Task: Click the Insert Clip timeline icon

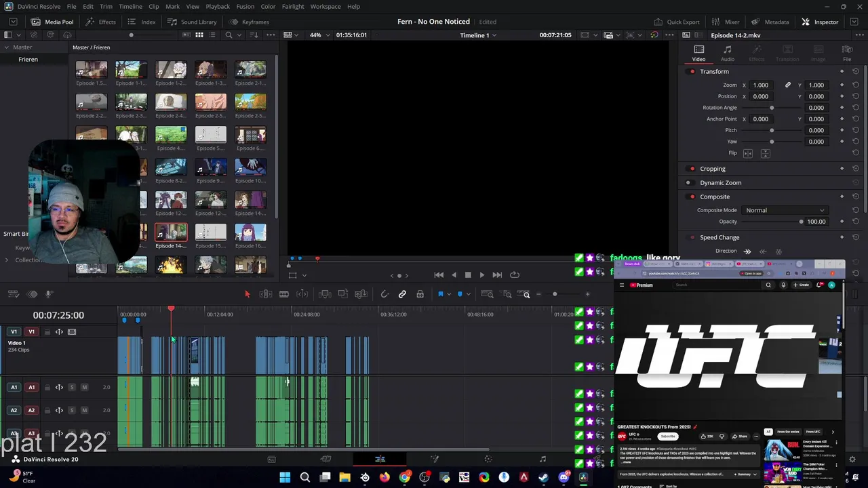Action: [x=325, y=294]
